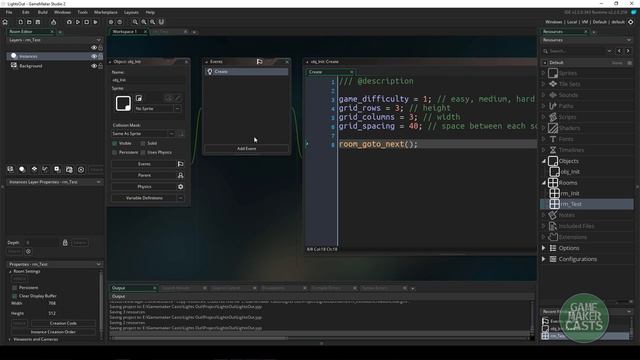Toggle the Visible checkbox
The width and height of the screenshot is (640, 360).
coord(115,143)
